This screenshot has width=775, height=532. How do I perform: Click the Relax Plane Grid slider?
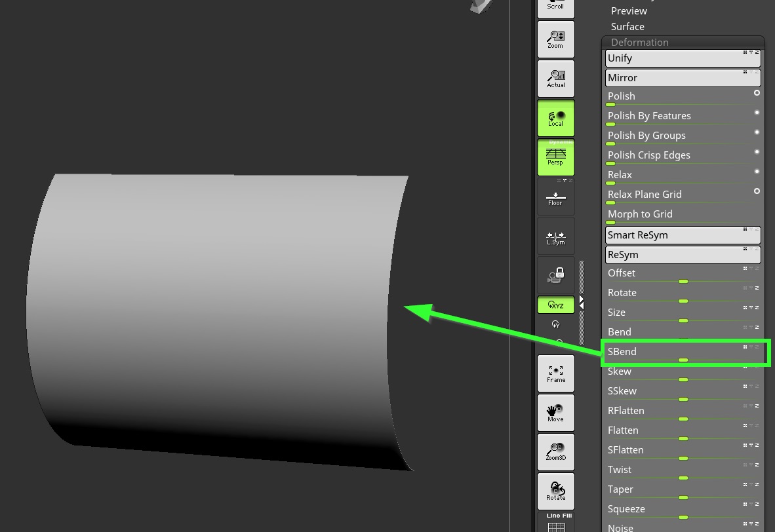pyautogui.click(x=683, y=196)
